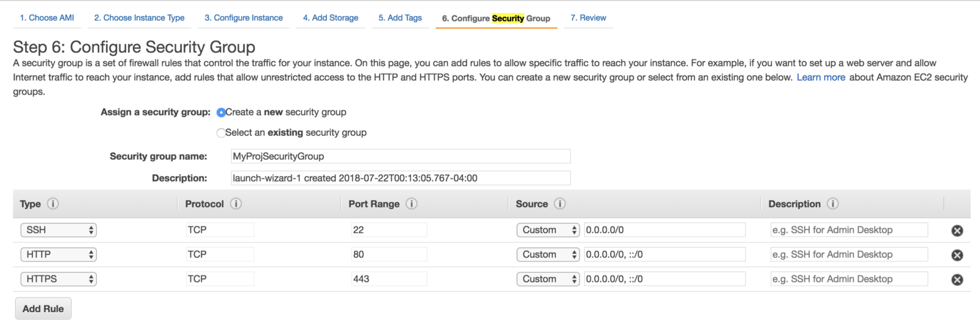Expand the Custom source dropdown for HTTPS
This screenshot has height=325, width=980.
(548, 279)
